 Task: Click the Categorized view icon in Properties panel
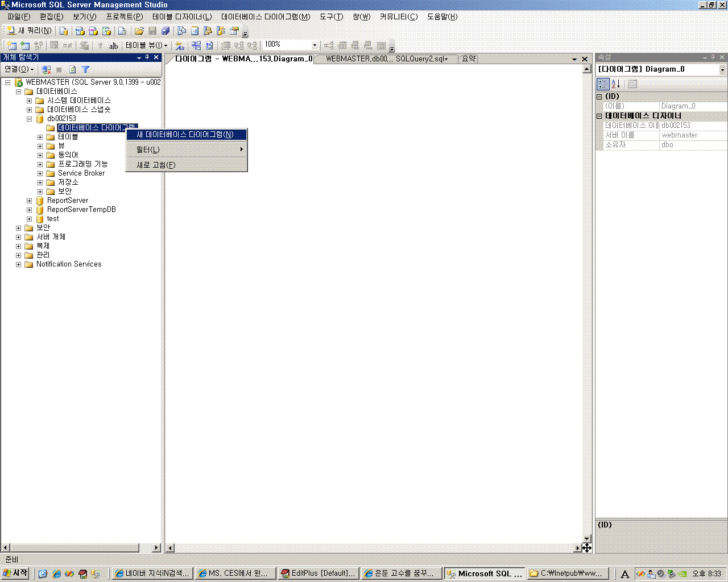[x=603, y=84]
